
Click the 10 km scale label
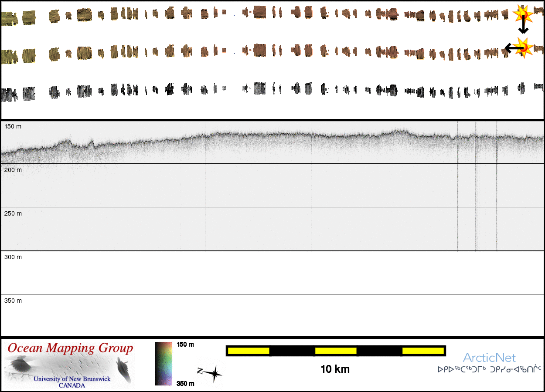coord(335,369)
